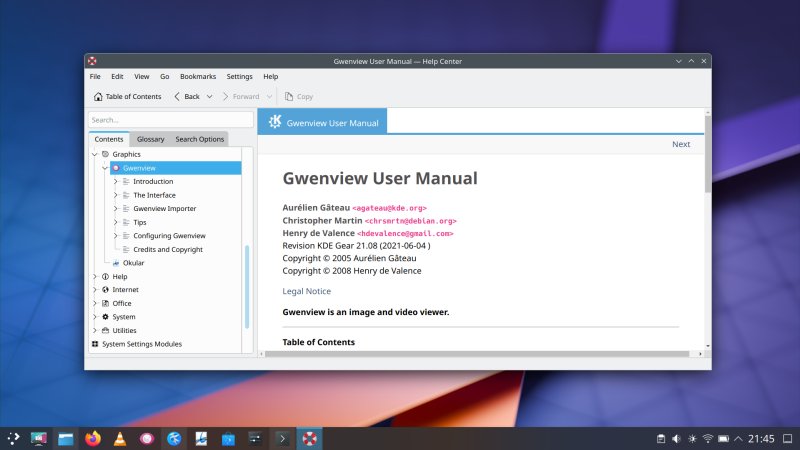Open the Bookmarks menu
This screenshot has width=800, height=450.
click(197, 76)
